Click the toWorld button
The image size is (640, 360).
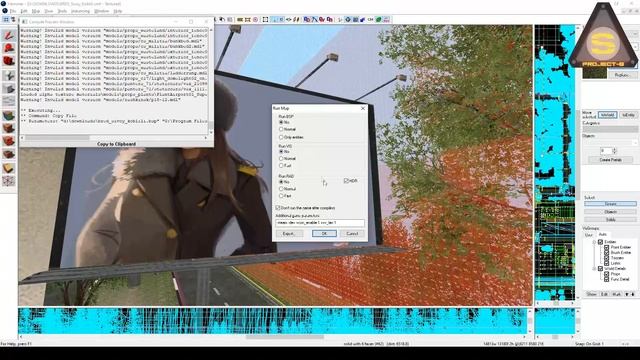pyautogui.click(x=607, y=115)
